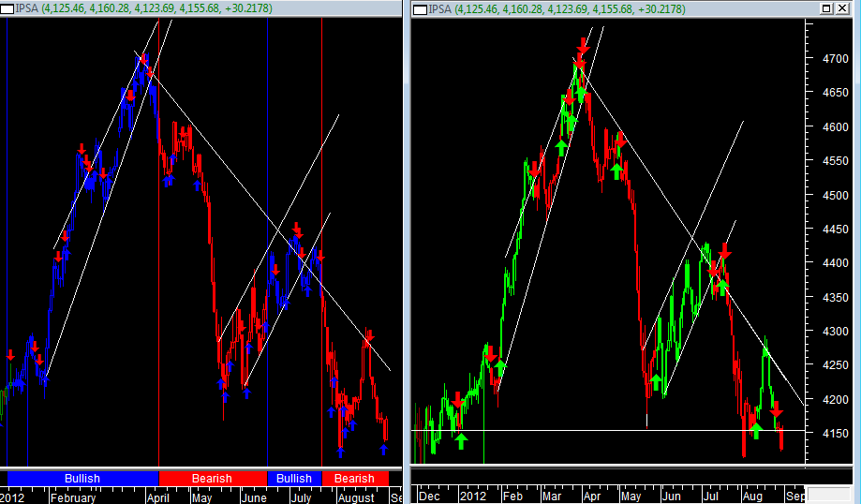This screenshot has height=504, width=861.
Task: Click the Mar label on right chart axis
Action: (553, 497)
